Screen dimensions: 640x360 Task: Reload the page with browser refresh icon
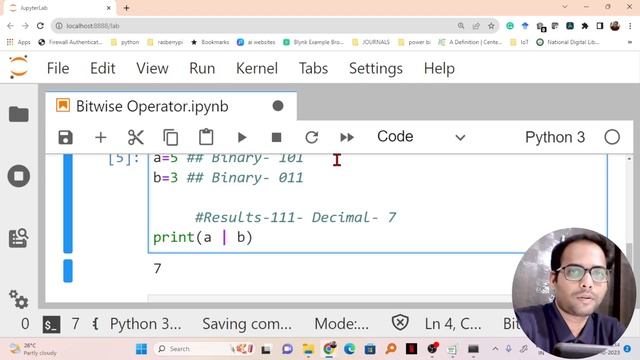(x=40, y=26)
